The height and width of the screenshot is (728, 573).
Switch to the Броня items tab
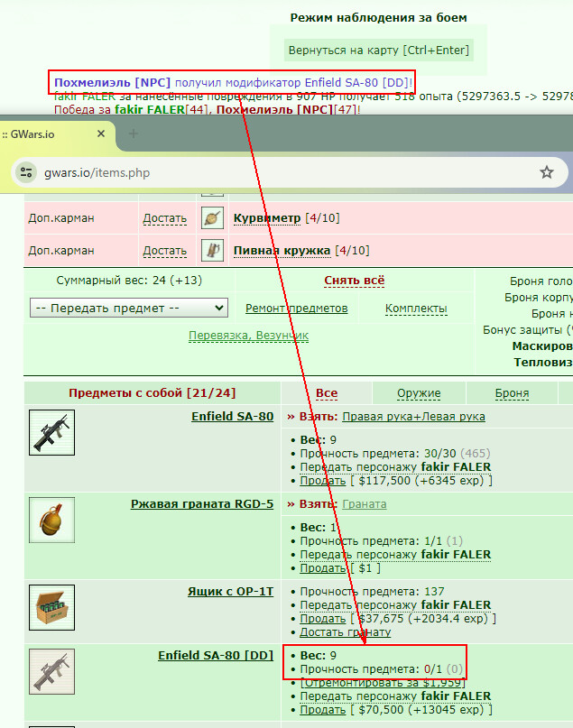[x=512, y=393]
